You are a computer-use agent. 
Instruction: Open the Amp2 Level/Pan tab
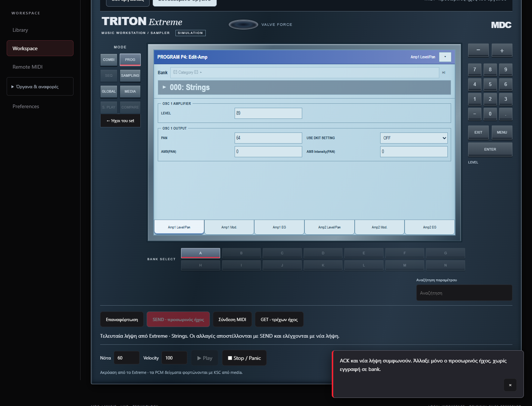coord(330,227)
